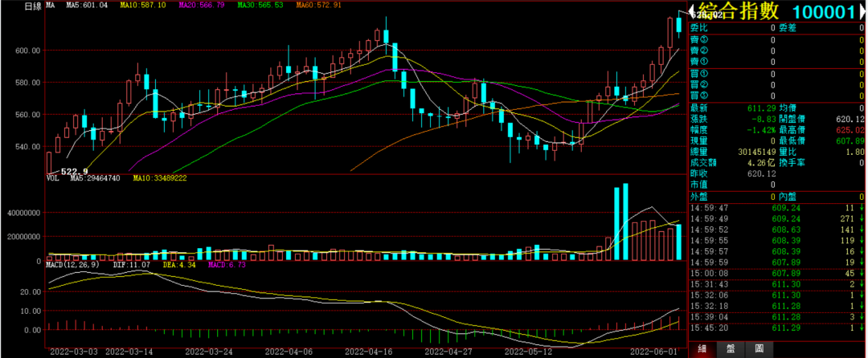
Task: Select the MA5:601.04 indicator label
Action: (x=86, y=6)
